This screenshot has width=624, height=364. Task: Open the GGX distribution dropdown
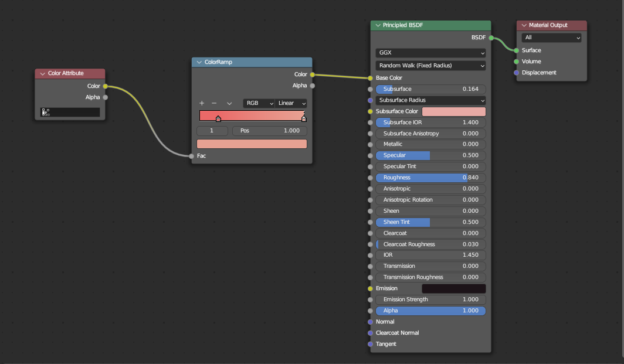[430, 53]
